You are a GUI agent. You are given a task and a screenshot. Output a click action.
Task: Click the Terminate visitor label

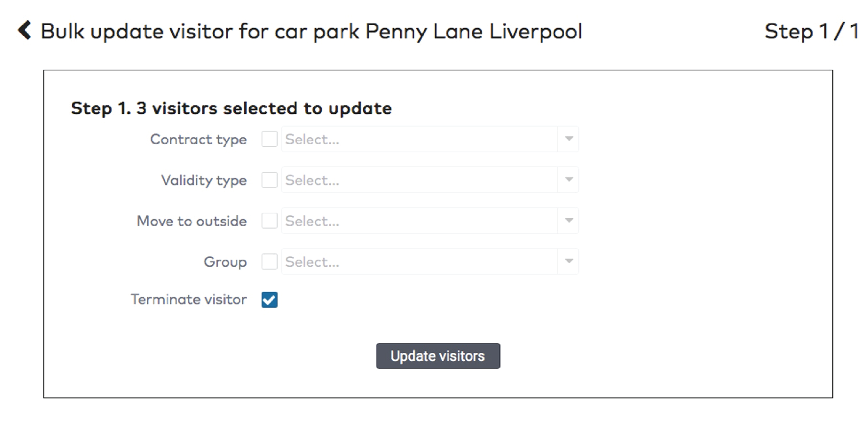(189, 299)
